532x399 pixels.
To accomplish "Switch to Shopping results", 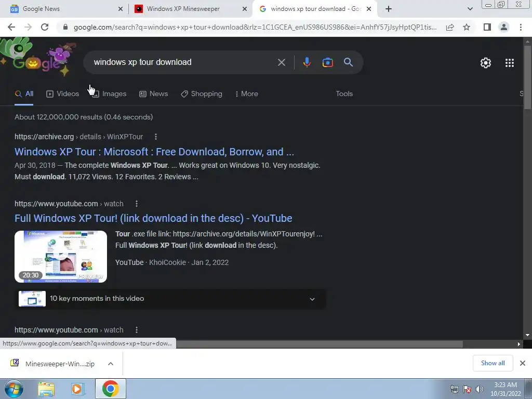I will [202, 94].
